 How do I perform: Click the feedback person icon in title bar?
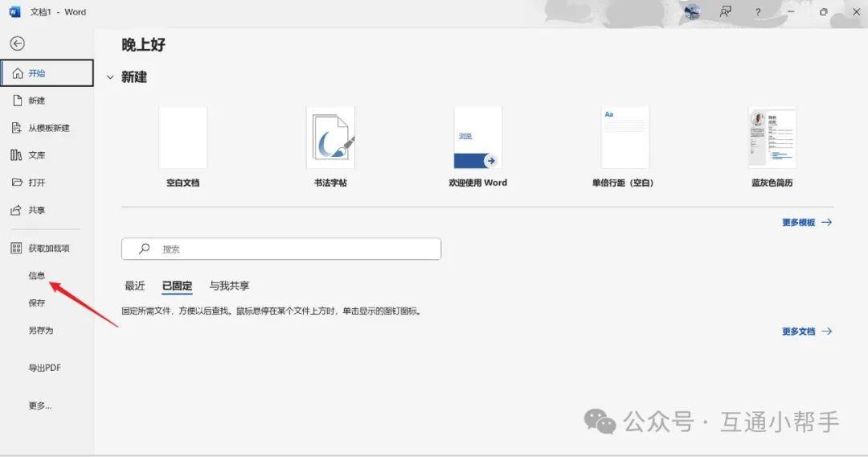click(725, 11)
